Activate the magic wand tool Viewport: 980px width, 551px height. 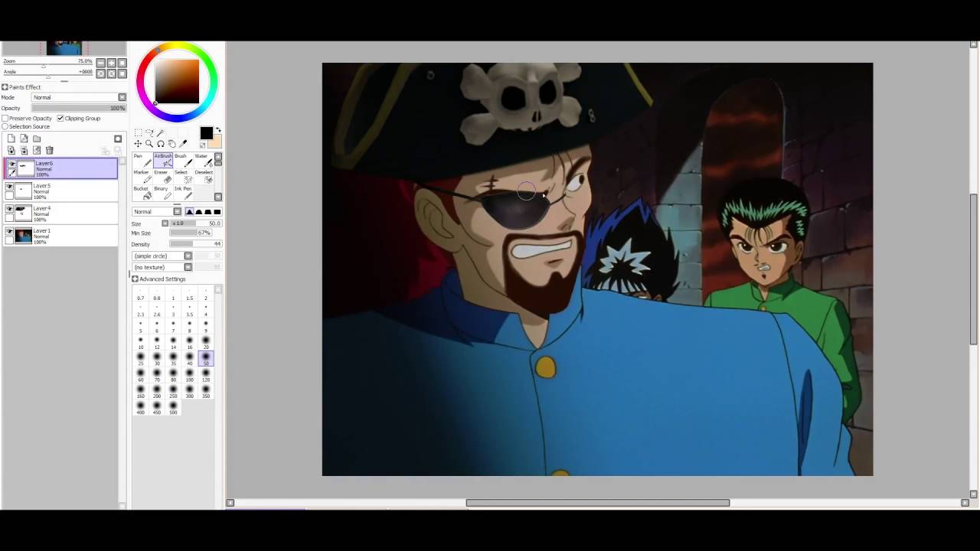pos(161,133)
